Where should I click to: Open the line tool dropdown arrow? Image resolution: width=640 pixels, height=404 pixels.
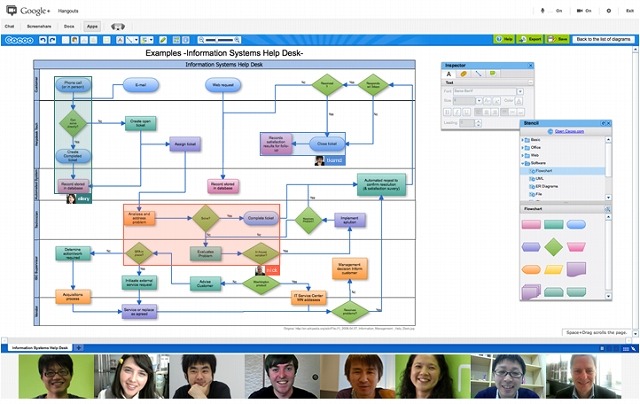[x=136, y=40]
